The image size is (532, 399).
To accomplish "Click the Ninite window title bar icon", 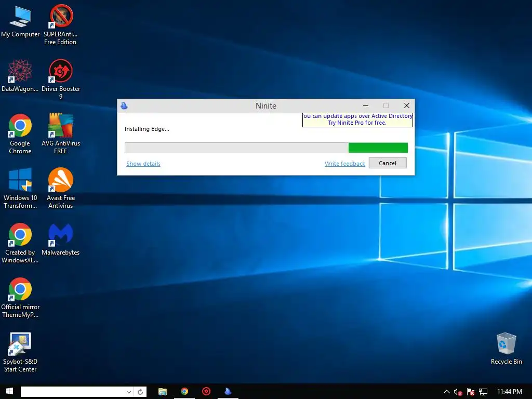I will 124,105.
